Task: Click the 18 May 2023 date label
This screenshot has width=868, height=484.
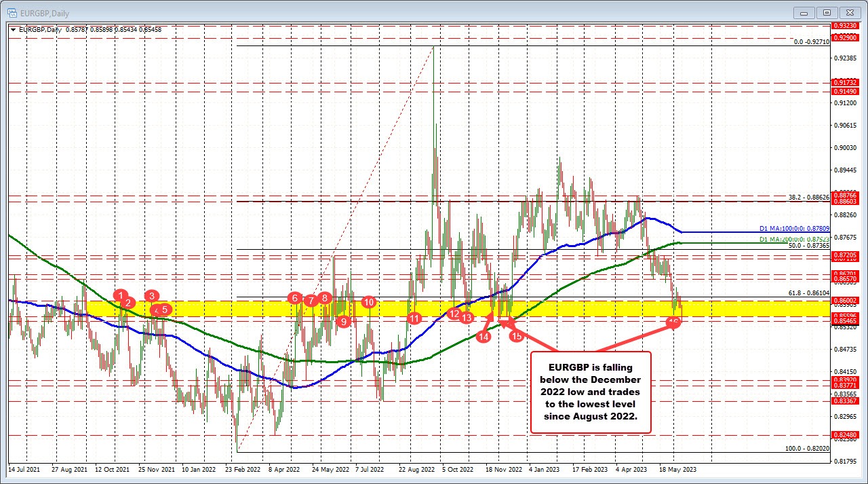Action: point(679,469)
